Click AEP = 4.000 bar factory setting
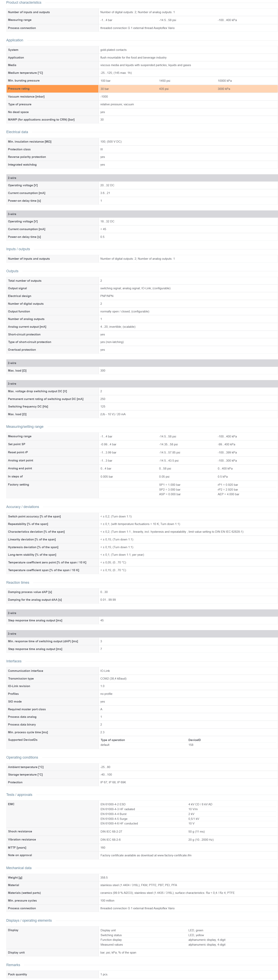This screenshot has height=980, width=278. point(228,494)
